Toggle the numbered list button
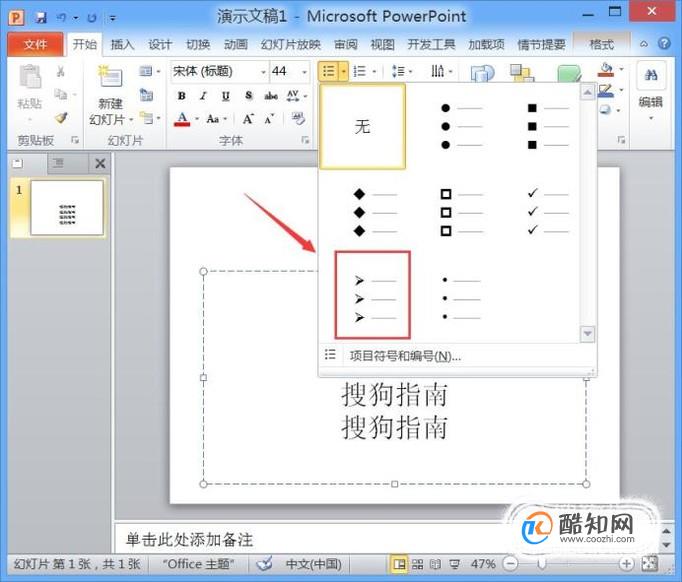682x582 pixels. coord(360,71)
